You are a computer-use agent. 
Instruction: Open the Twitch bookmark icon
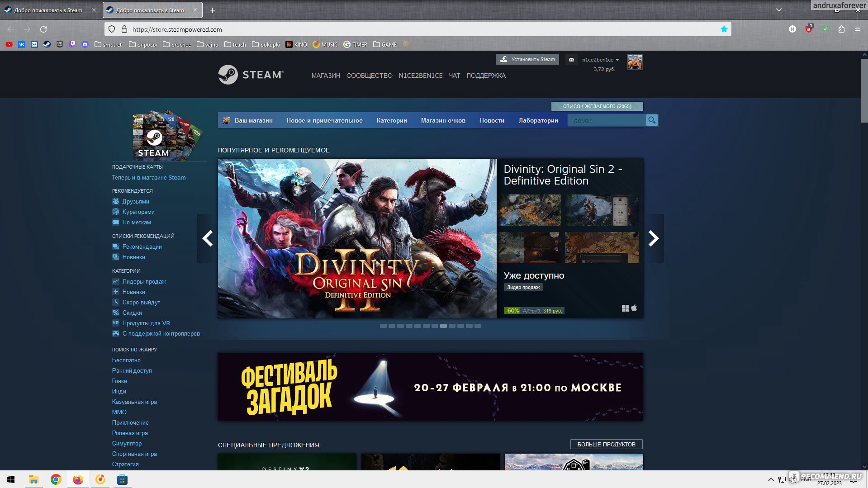(72, 44)
